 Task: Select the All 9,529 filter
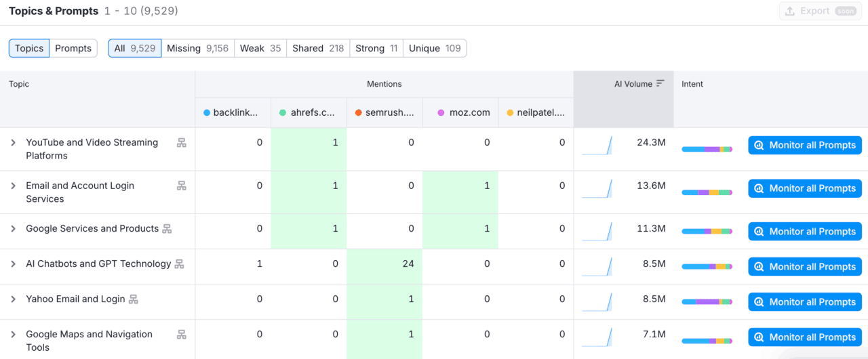135,48
